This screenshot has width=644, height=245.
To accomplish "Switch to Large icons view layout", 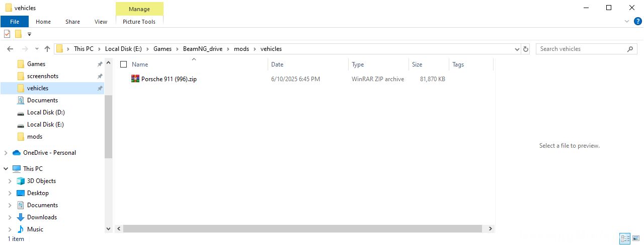I will tap(637, 239).
